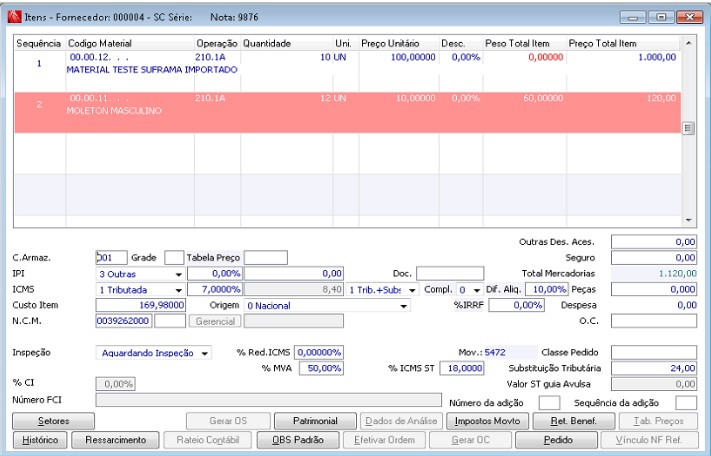The width and height of the screenshot is (711, 456).
Task: Click the Doc. input field
Action: coord(450,273)
